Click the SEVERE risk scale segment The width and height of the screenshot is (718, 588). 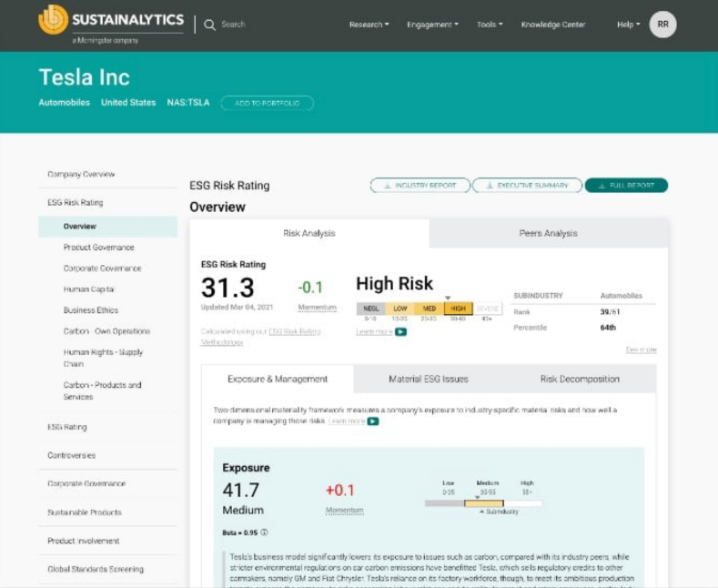point(488,309)
